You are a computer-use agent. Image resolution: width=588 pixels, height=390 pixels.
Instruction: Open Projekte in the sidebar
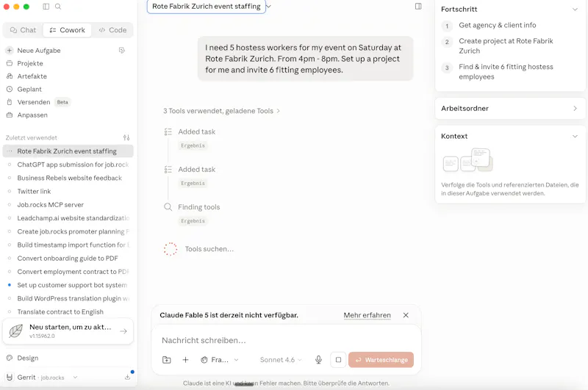click(30, 63)
